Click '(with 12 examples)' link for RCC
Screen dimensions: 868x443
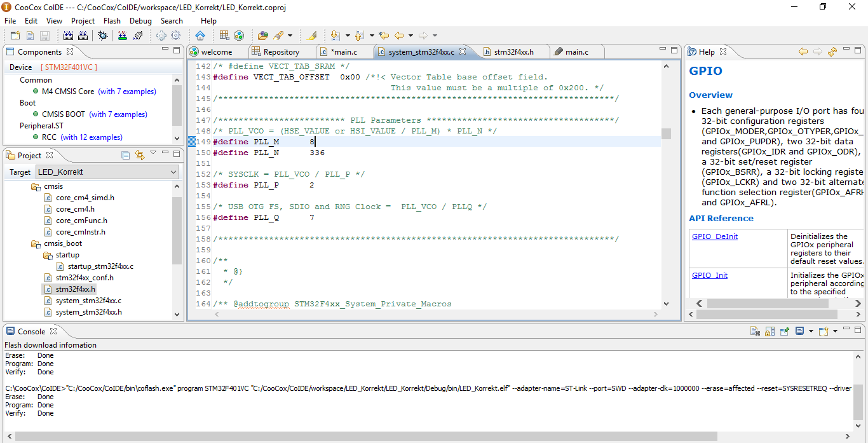pyautogui.click(x=92, y=137)
